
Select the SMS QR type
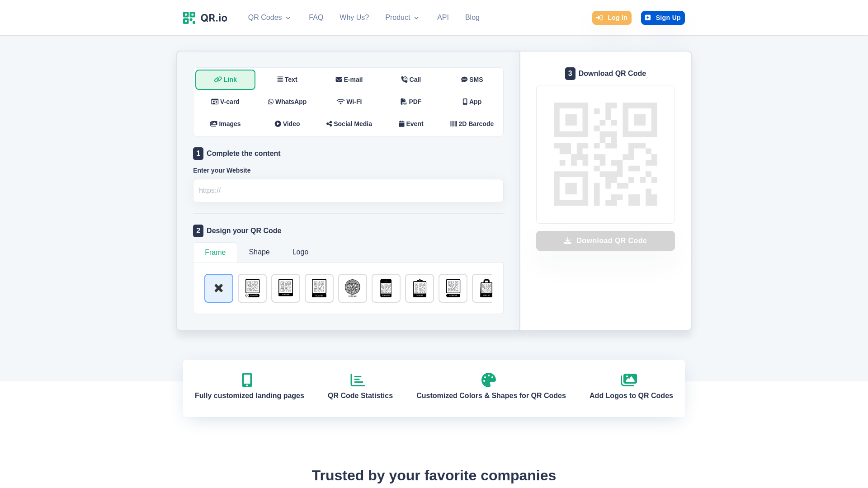pyautogui.click(x=472, y=80)
